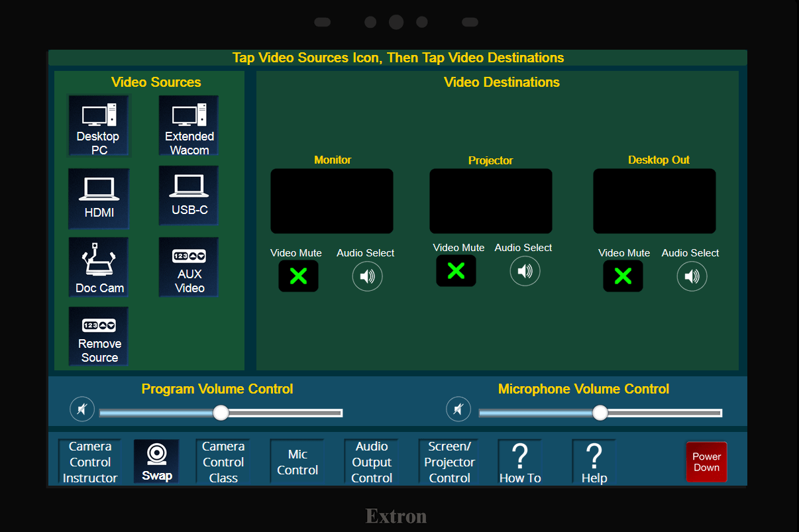Send source to the Monitor preview window
This screenshot has width=799, height=532.
pyautogui.click(x=332, y=201)
